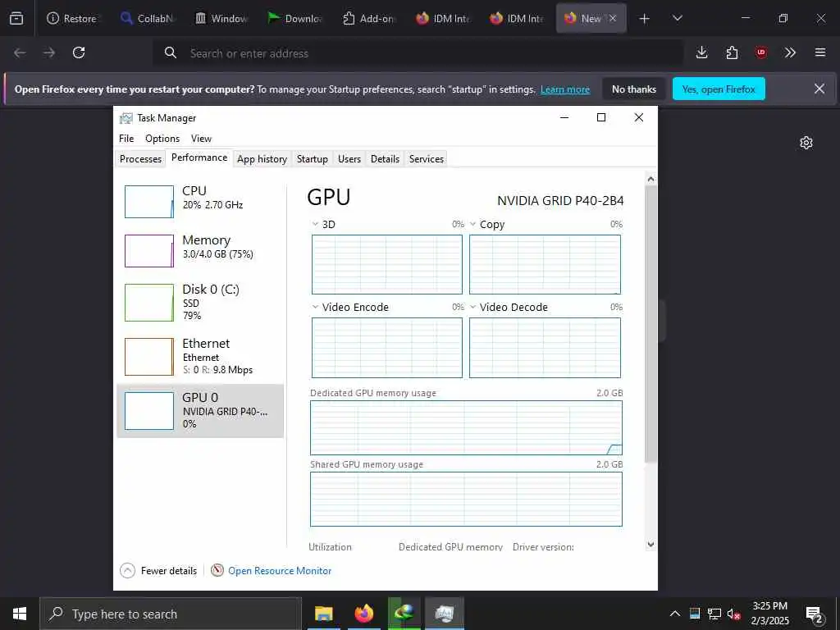Switch to the Downloads tab in Firefox

click(295, 19)
